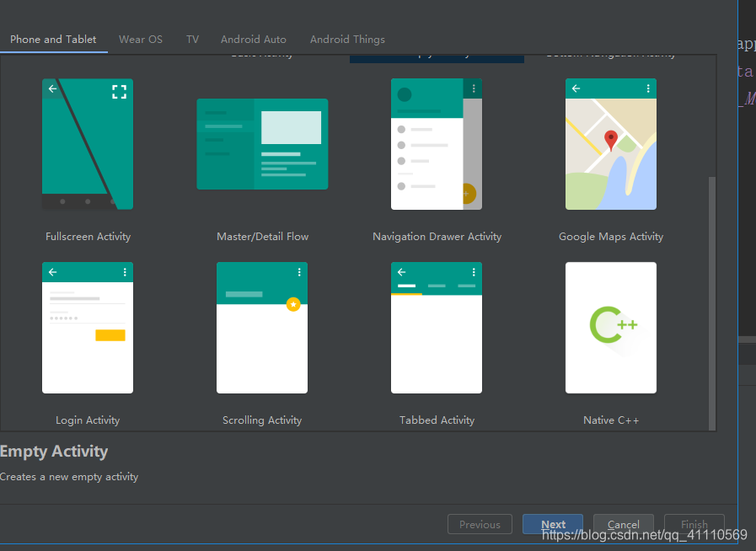Select the Scrolling Activity template thumbnail
Image resolution: width=756 pixels, height=551 pixels.
click(x=262, y=328)
